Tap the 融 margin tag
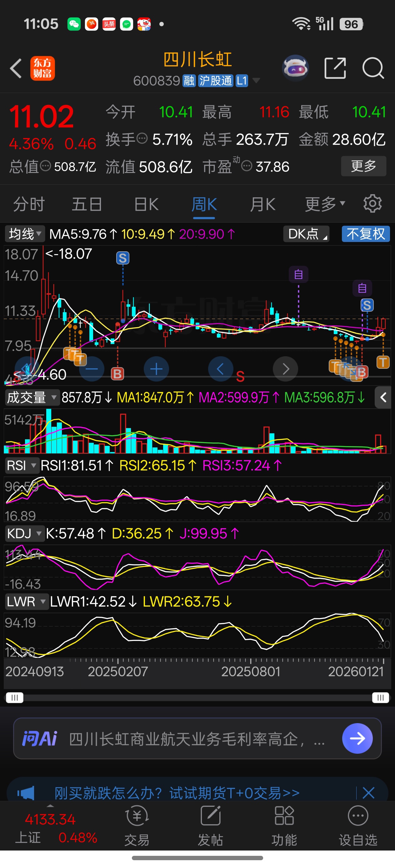The width and height of the screenshot is (395, 868). (x=189, y=81)
